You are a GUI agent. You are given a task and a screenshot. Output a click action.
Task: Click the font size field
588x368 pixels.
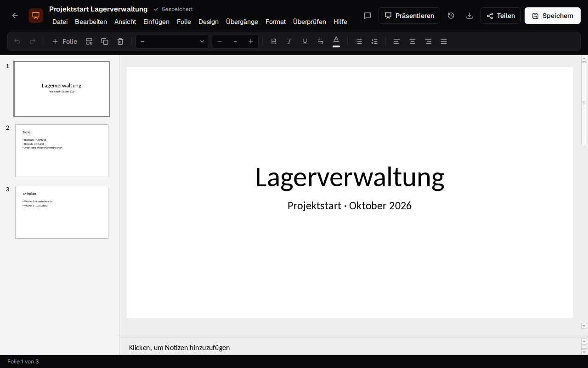235,41
